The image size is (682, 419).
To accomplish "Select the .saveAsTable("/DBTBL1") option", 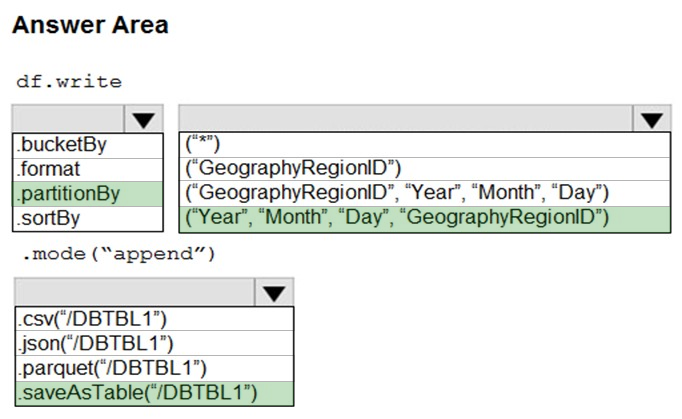I will click(x=154, y=393).
